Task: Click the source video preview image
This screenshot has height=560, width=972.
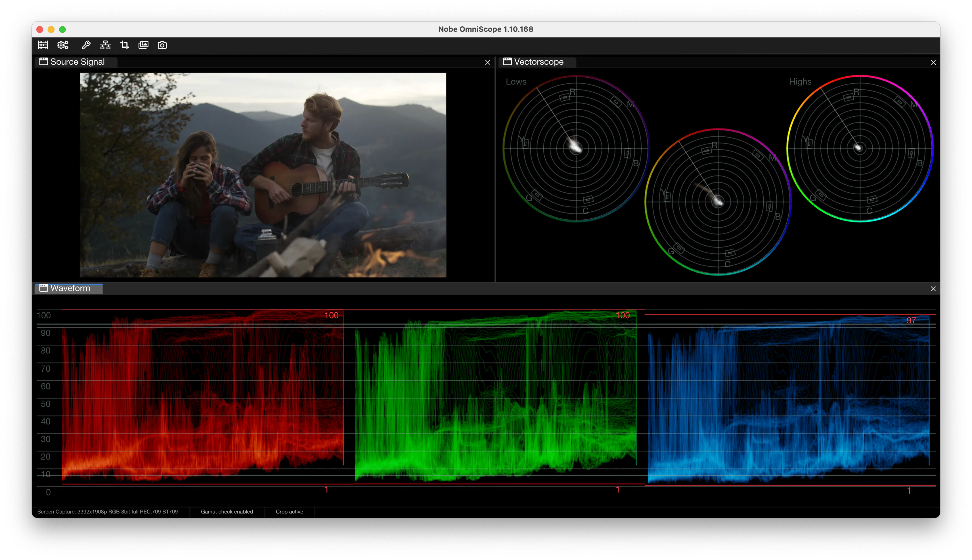Action: coord(263,175)
